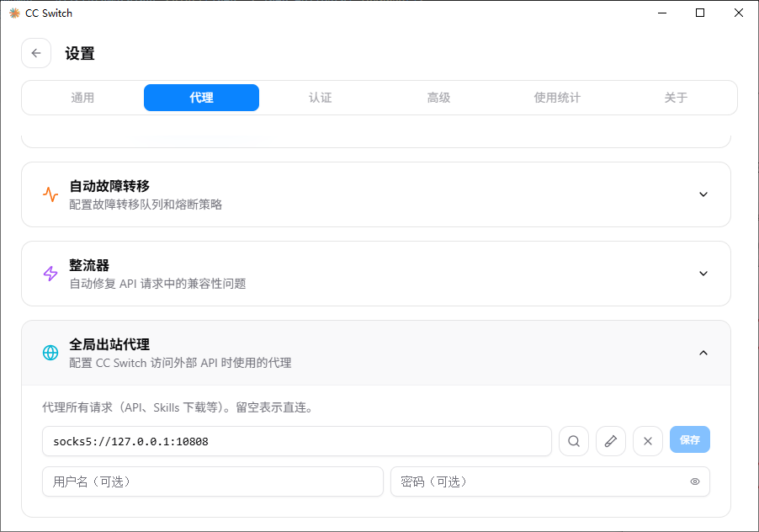Open the 关于 tab
Image resolution: width=759 pixels, height=532 pixels.
click(676, 98)
